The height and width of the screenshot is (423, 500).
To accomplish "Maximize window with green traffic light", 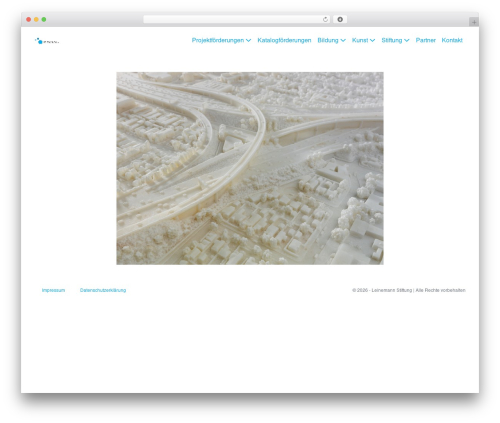I will tap(44, 19).
